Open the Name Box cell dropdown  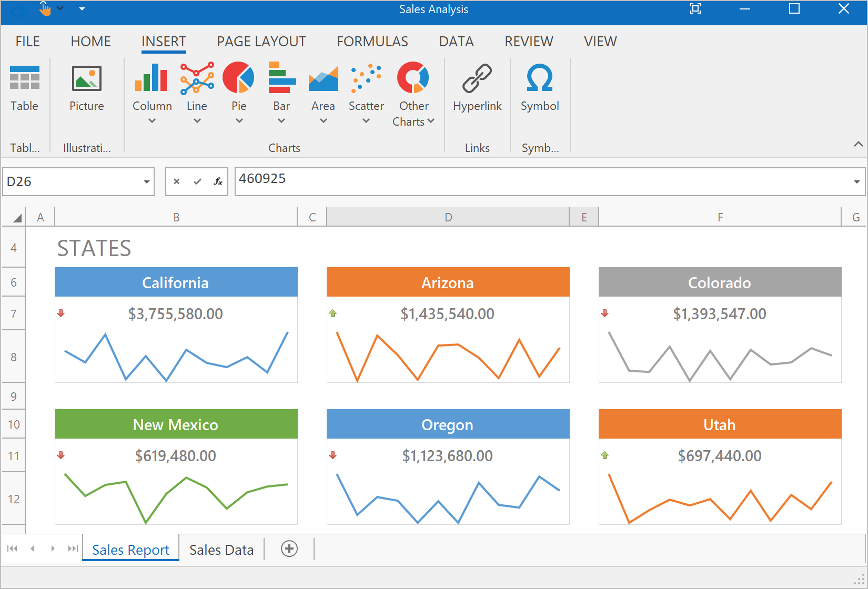147,182
